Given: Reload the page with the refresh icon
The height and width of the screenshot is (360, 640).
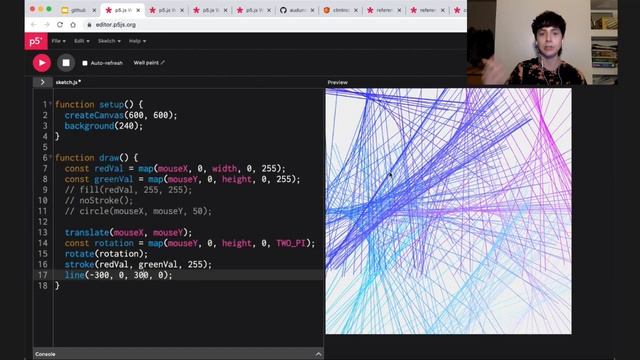Looking at the screenshot, I should (60, 25).
